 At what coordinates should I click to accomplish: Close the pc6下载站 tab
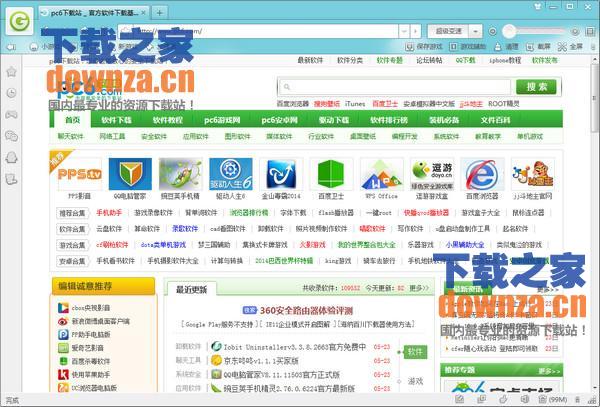[x=143, y=13]
